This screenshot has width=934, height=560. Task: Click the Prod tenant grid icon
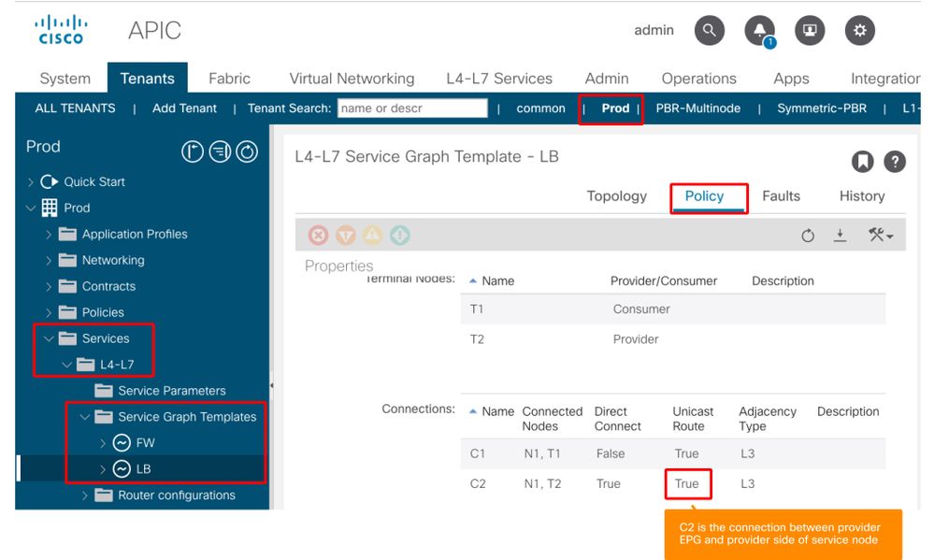click(x=50, y=208)
